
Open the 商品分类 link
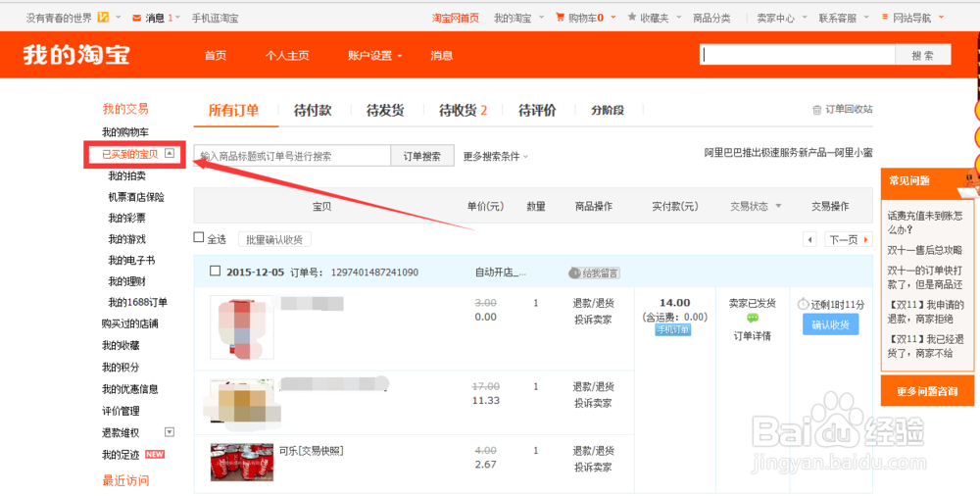tap(711, 19)
